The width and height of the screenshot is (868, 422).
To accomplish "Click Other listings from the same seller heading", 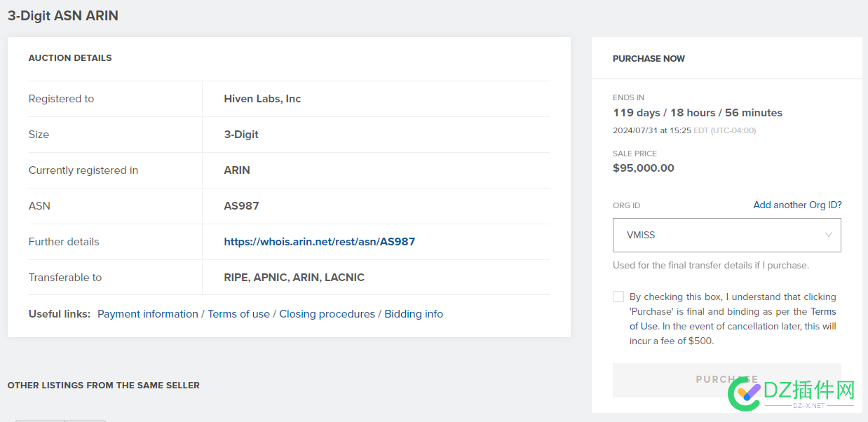I will pyautogui.click(x=103, y=385).
